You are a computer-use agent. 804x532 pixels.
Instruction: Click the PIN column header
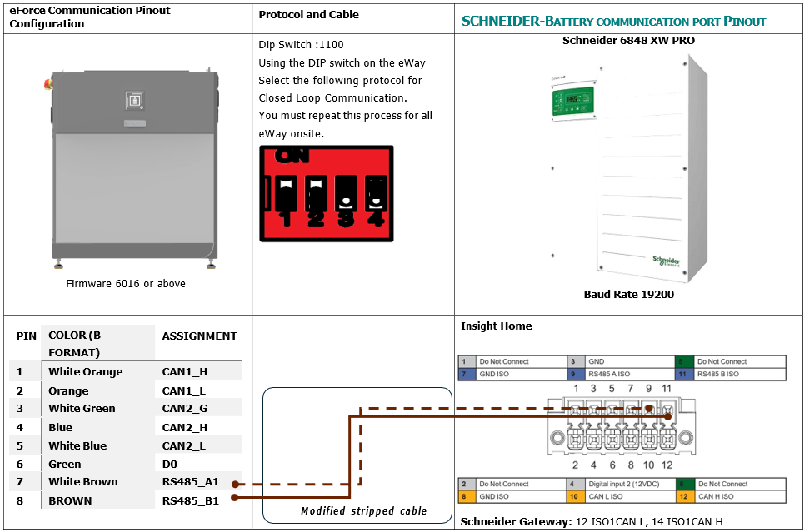(x=26, y=336)
